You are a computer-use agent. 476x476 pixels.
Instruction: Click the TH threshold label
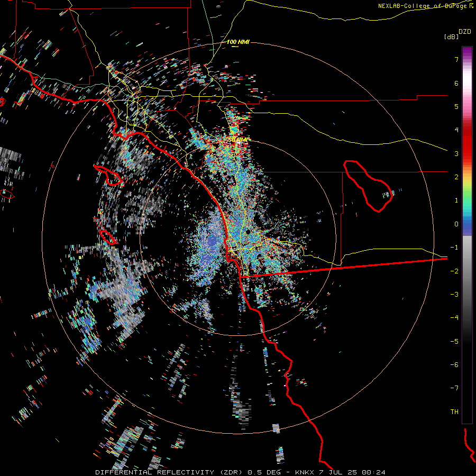point(454,412)
